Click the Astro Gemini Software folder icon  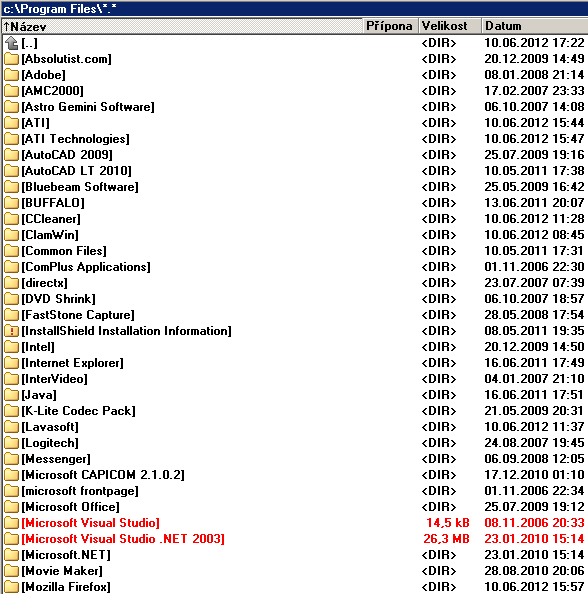12,107
